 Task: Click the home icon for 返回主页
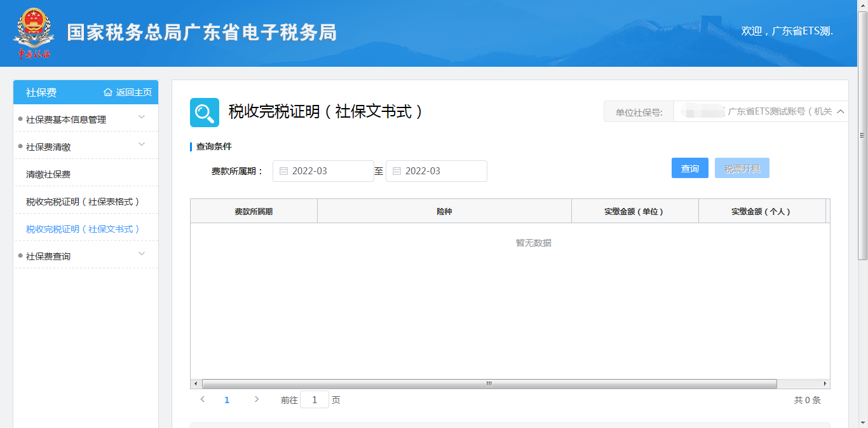108,92
